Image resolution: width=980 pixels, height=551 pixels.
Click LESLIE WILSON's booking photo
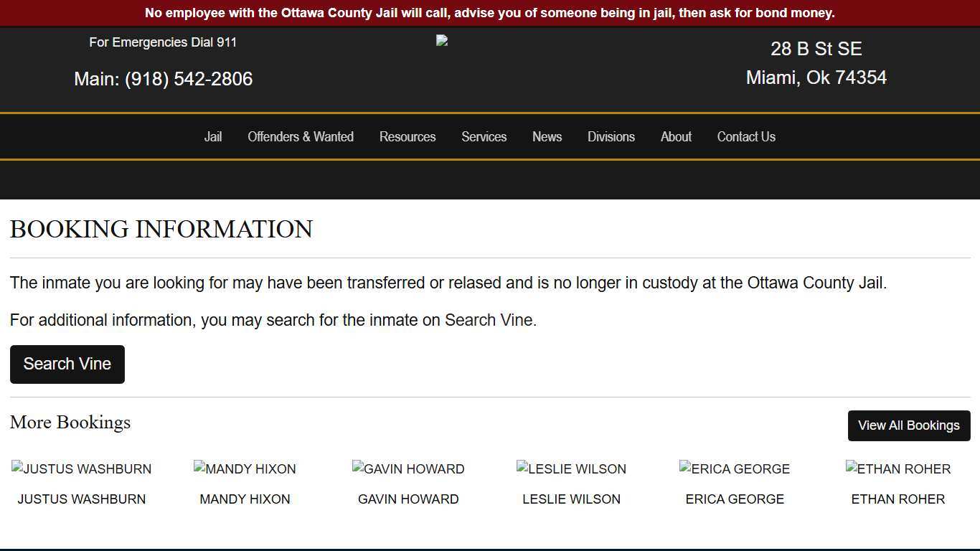pyautogui.click(x=571, y=469)
